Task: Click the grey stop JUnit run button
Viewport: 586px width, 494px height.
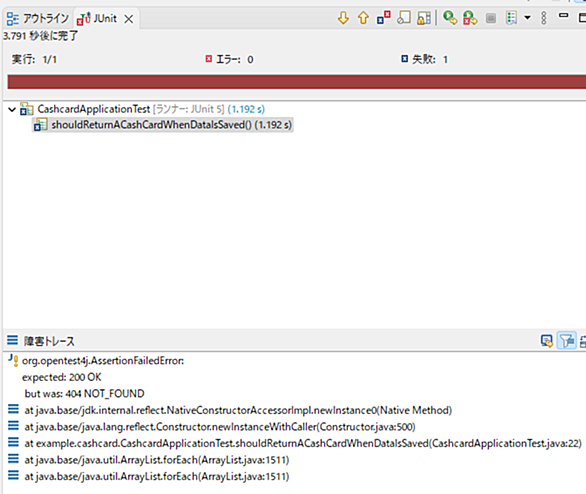Action: [x=491, y=18]
